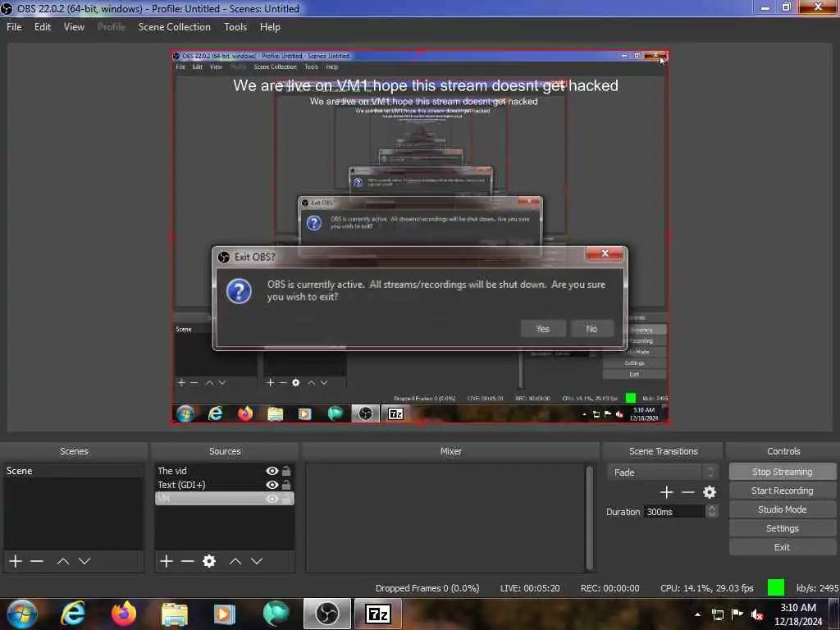Open Windows Media Player from the taskbar

click(224, 614)
